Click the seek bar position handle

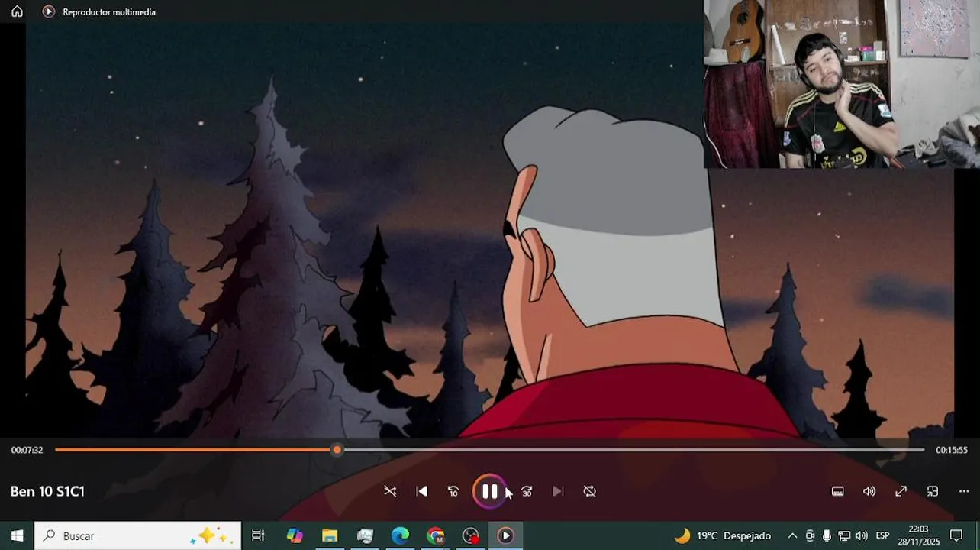point(337,450)
